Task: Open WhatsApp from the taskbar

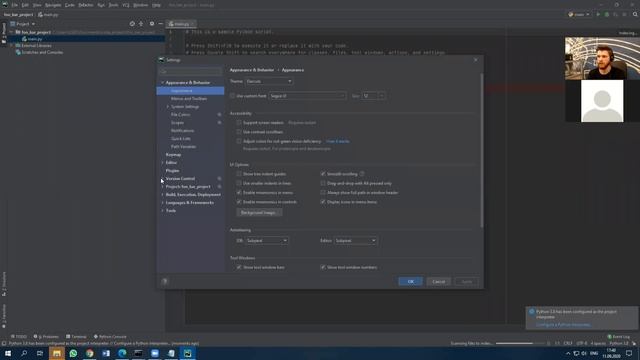Action: pyautogui.click(x=73, y=353)
